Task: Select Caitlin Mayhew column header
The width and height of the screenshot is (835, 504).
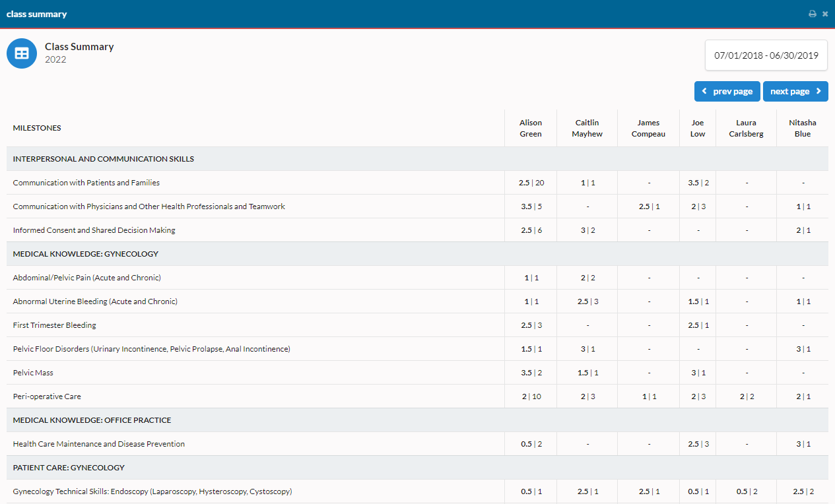Action: (587, 128)
